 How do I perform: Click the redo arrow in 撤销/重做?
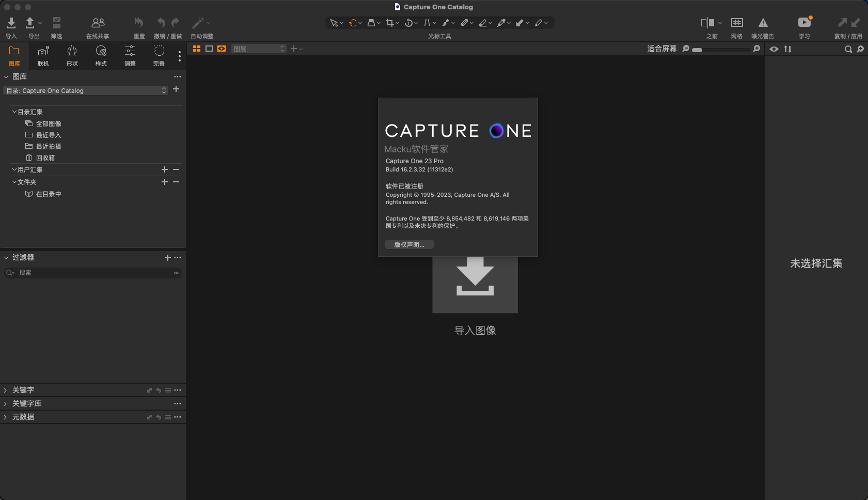tap(175, 22)
